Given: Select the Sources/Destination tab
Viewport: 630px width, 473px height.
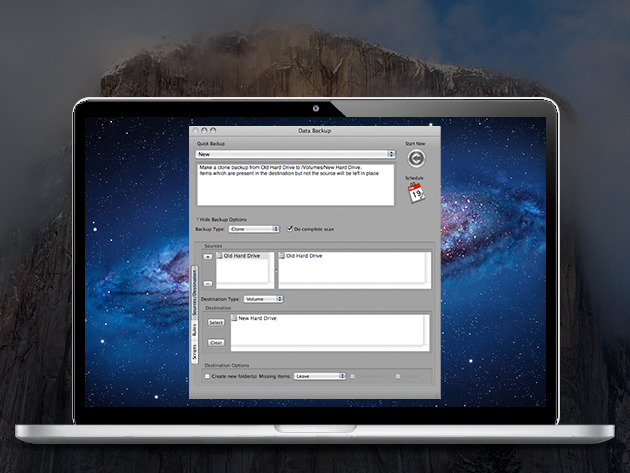Looking at the screenshot, I should (193, 288).
